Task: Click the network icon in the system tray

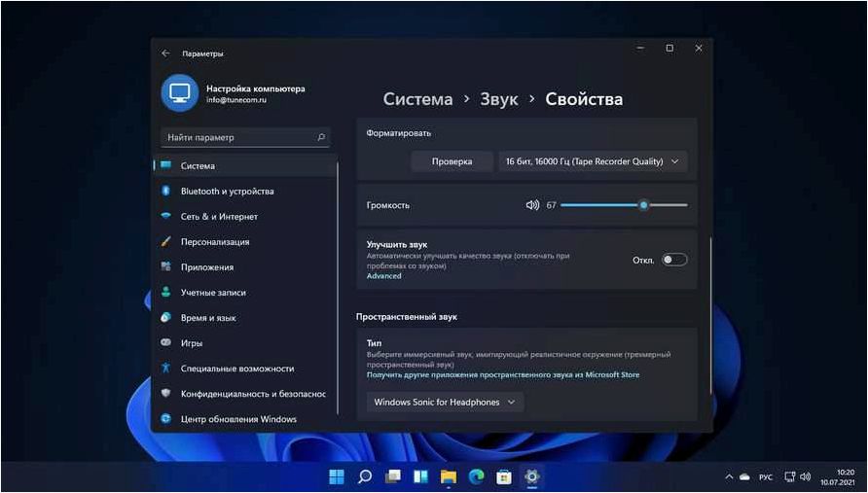Action: pyautogui.click(x=790, y=476)
